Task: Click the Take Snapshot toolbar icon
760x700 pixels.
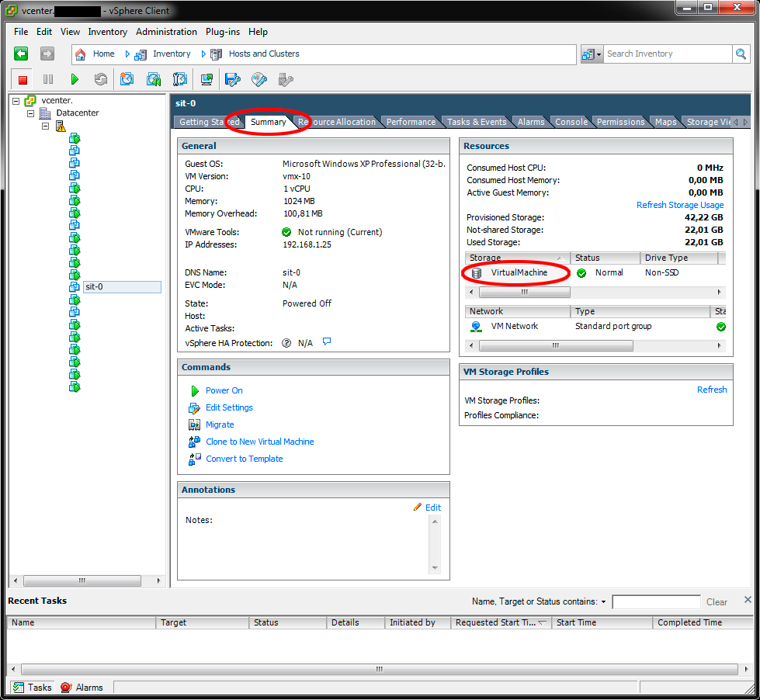Action: pos(127,79)
